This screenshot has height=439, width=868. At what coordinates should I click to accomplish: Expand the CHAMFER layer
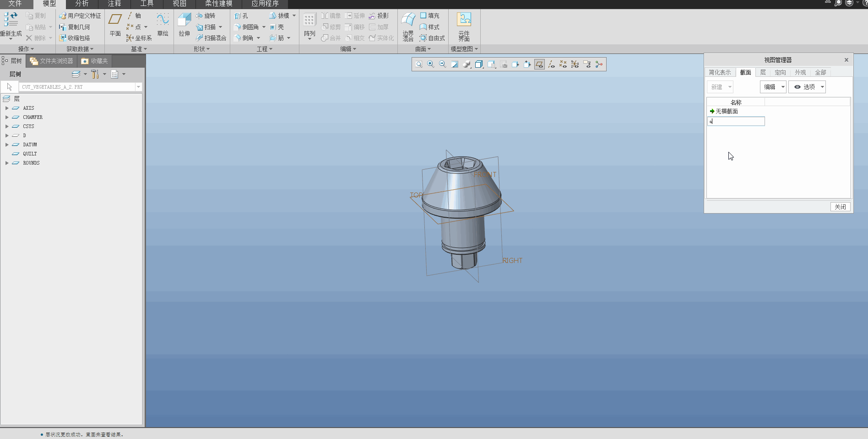[x=7, y=118]
